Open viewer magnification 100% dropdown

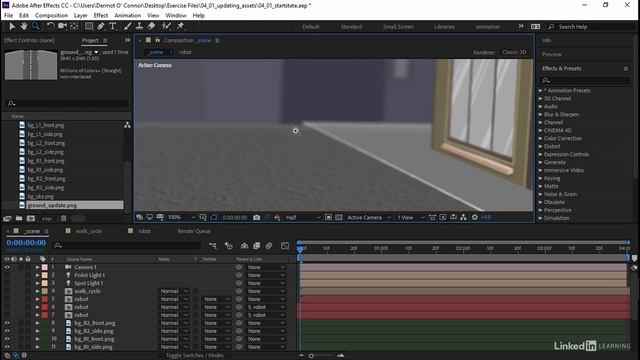click(x=181, y=218)
